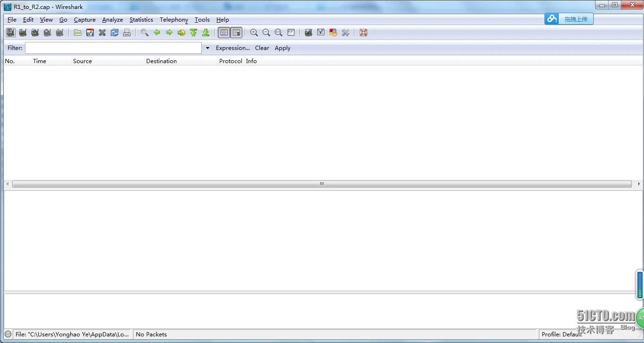This screenshot has width=644, height=343.
Task: Zoom out of packet text
Action: pyautogui.click(x=266, y=33)
